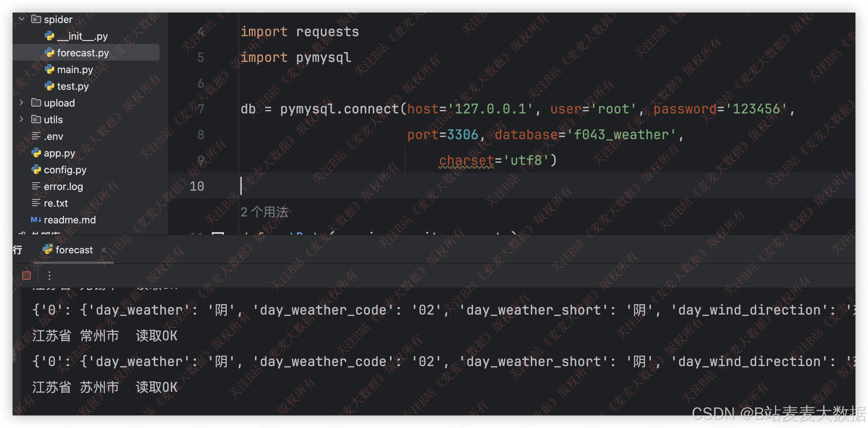Image resolution: width=868 pixels, height=428 pixels.
Task: Close the forecast run tab
Action: coord(104,250)
